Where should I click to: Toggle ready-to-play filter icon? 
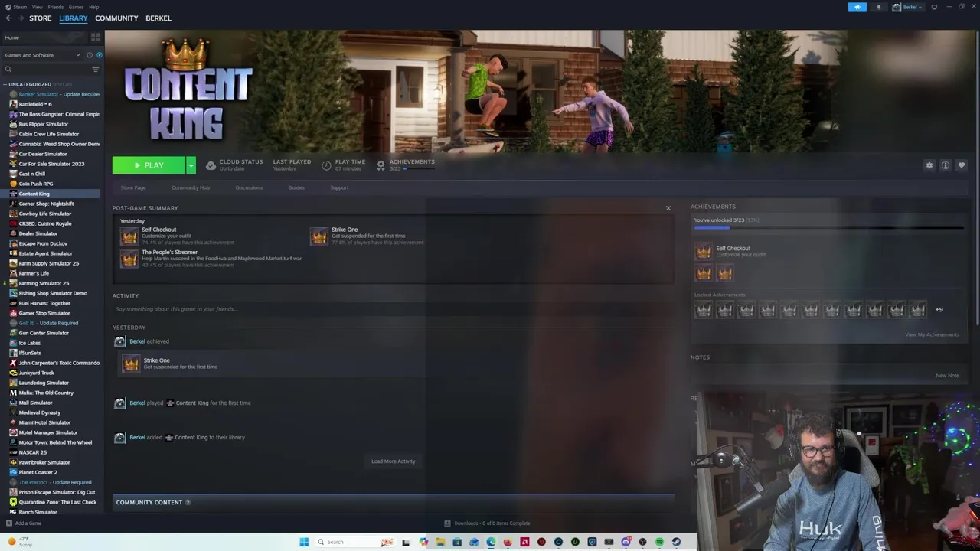(99, 55)
